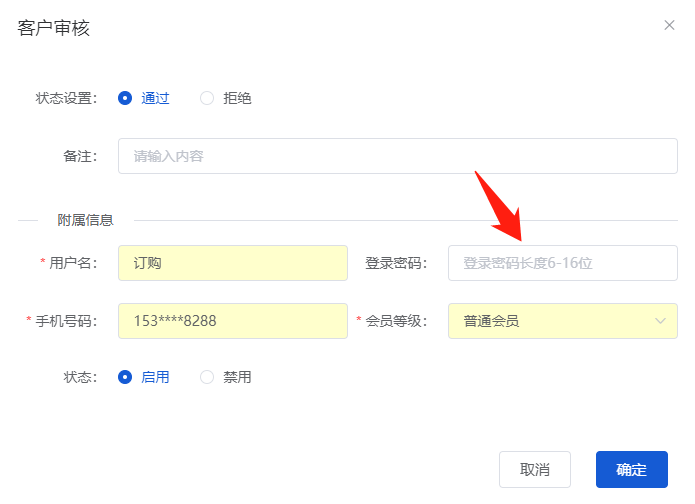Viewport: 695px width, 504px height.
Task: Click the 用户名 field containing 订购
Action: [x=232, y=263]
